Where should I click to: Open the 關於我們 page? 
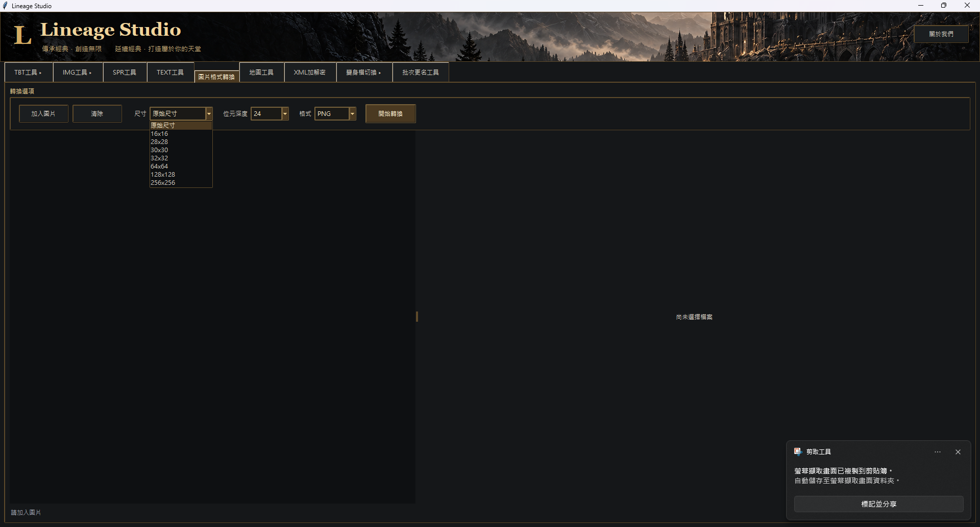(941, 34)
